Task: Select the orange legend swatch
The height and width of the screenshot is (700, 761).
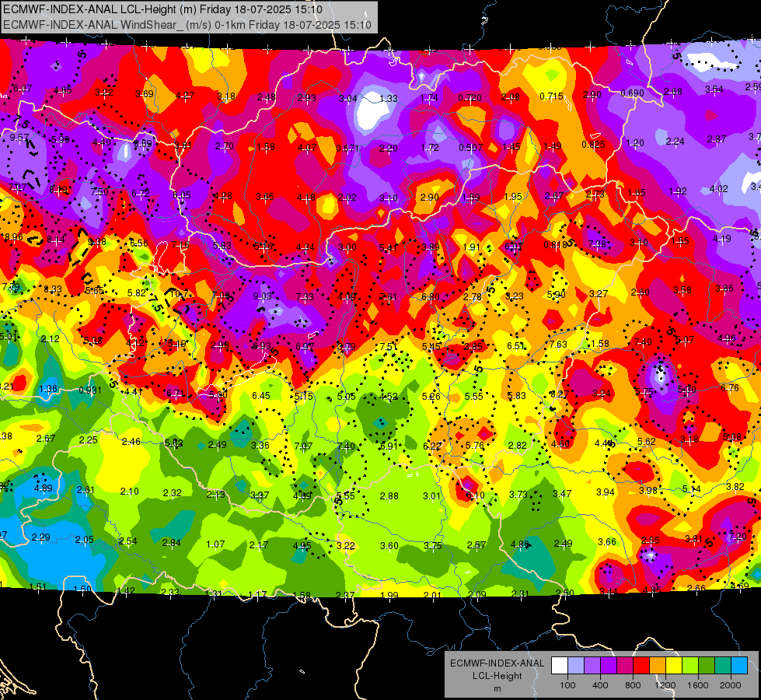Action: (x=657, y=666)
